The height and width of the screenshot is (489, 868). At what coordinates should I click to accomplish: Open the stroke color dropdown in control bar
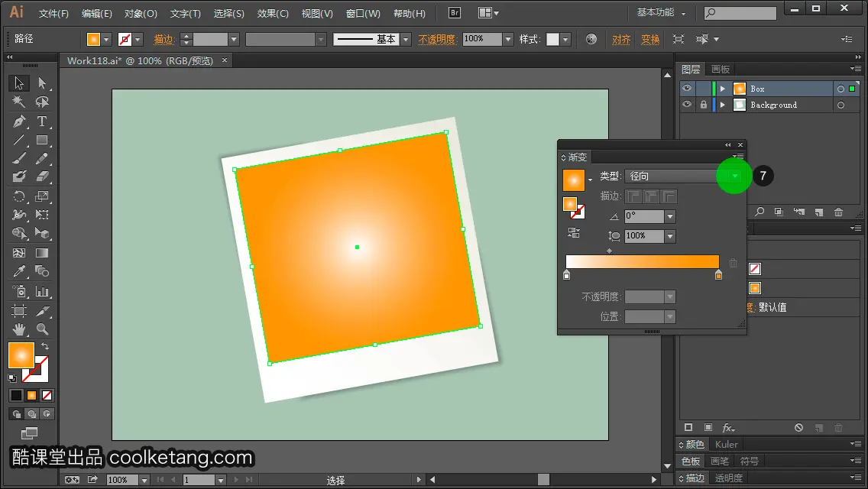(138, 39)
